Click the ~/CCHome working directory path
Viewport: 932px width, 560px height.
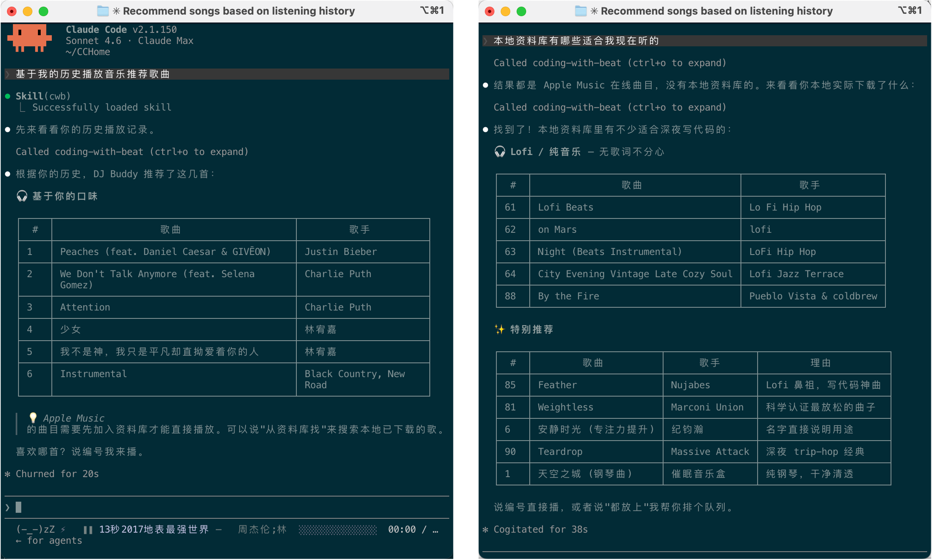(88, 52)
